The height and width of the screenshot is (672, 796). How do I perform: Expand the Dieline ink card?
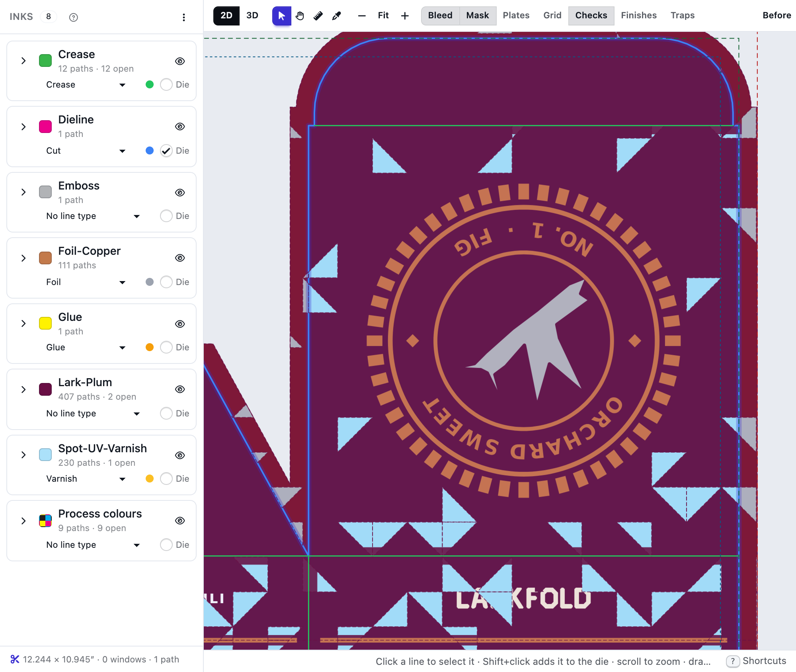(23, 127)
